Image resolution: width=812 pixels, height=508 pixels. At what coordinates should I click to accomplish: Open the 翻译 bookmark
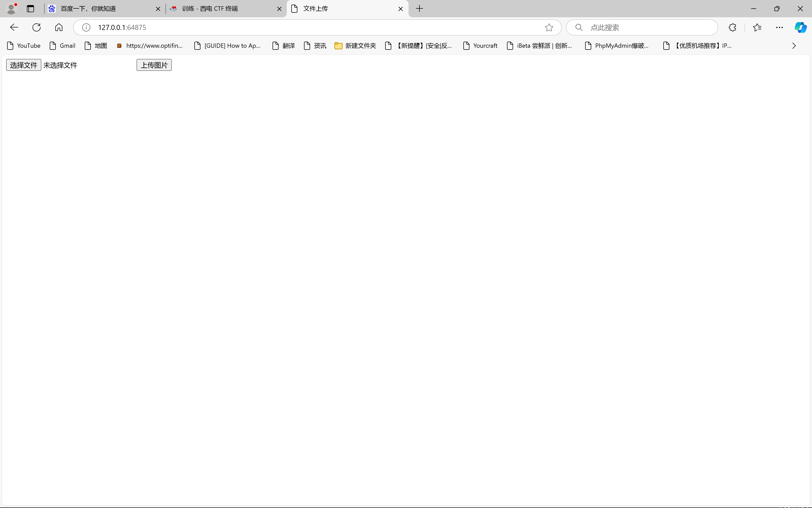(x=284, y=46)
